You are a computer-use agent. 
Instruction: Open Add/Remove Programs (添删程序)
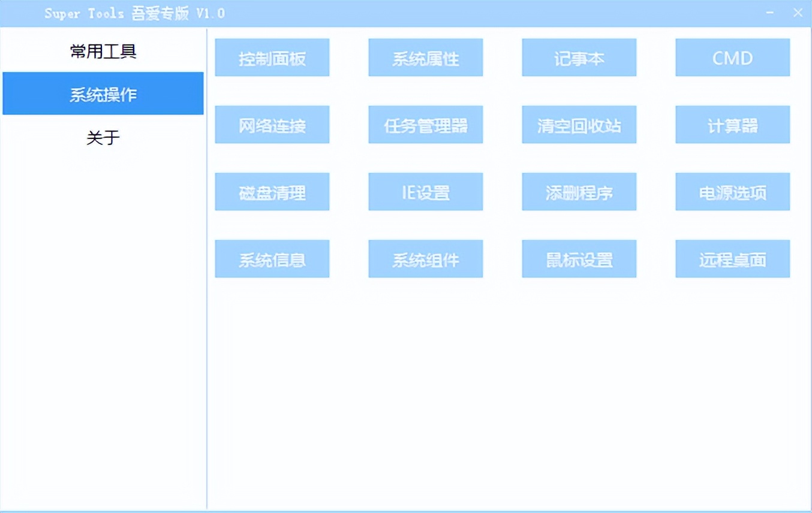tap(579, 192)
